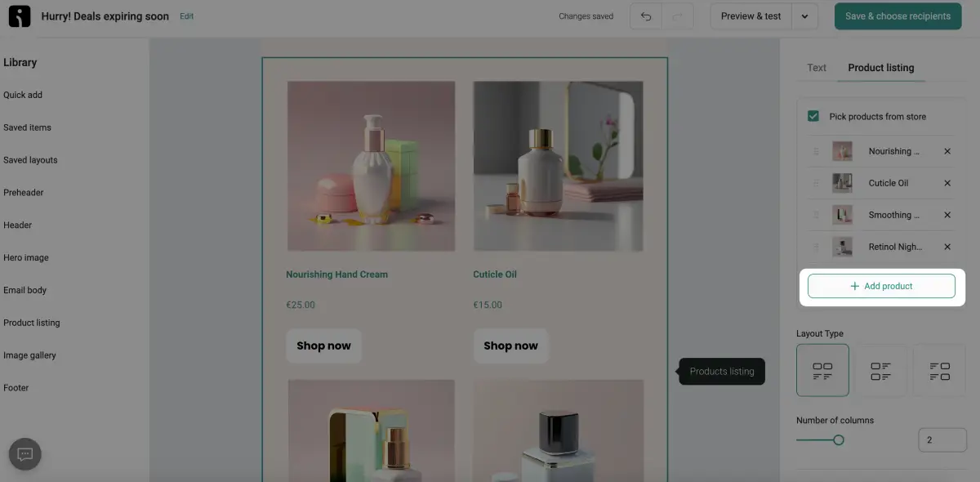Open the Product listing tab
Image resolution: width=980 pixels, height=482 pixels.
pos(880,68)
